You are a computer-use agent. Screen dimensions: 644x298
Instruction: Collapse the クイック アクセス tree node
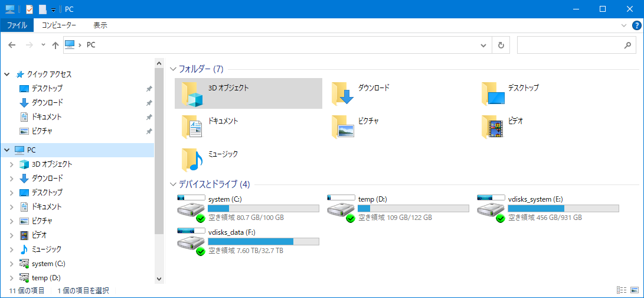[x=6, y=74]
